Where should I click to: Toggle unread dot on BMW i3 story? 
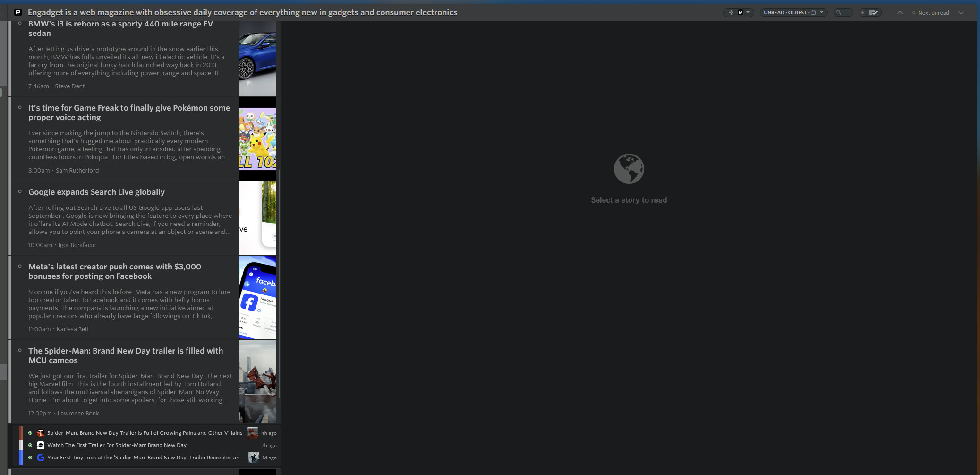point(20,23)
